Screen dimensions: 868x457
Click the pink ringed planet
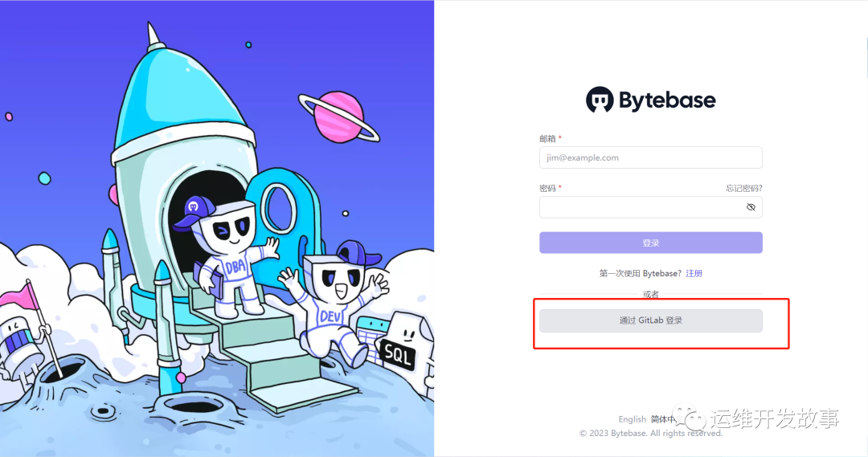(x=339, y=116)
